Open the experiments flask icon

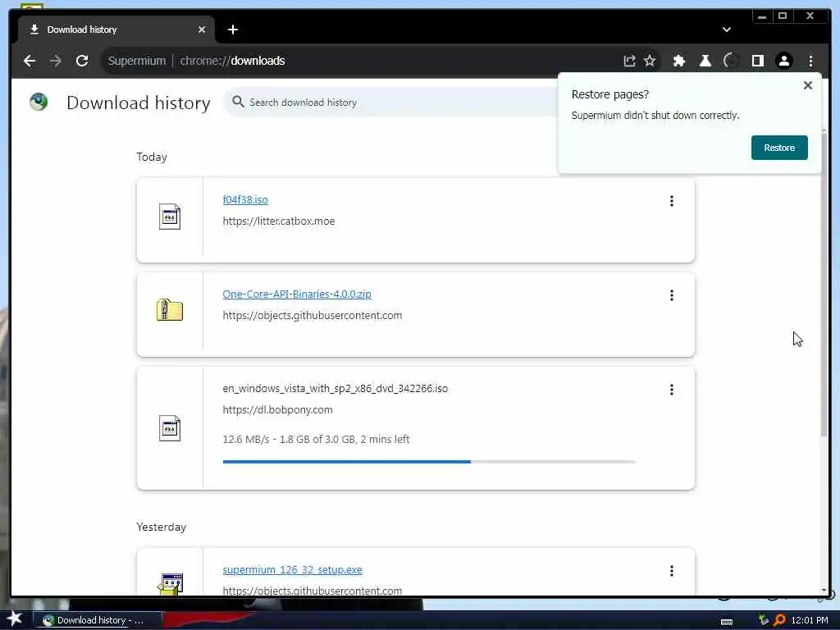tap(705, 61)
